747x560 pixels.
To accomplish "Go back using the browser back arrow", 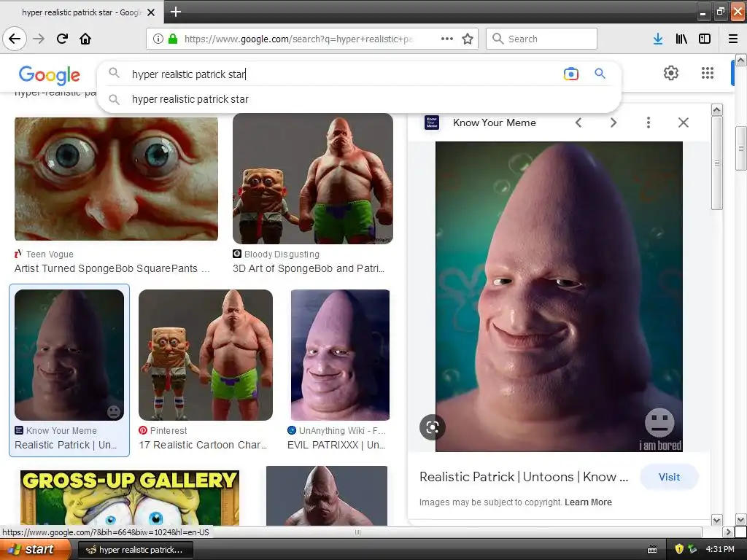I will (15, 39).
